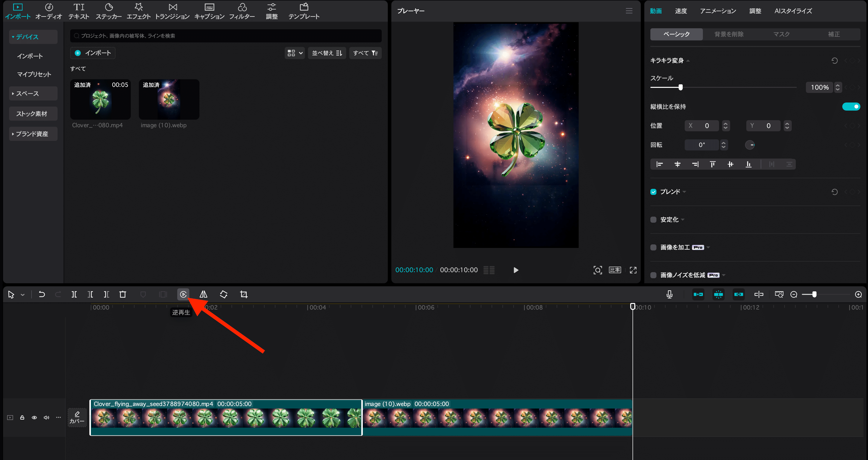
Task: Switch to the テキスト tab
Action: (79, 11)
